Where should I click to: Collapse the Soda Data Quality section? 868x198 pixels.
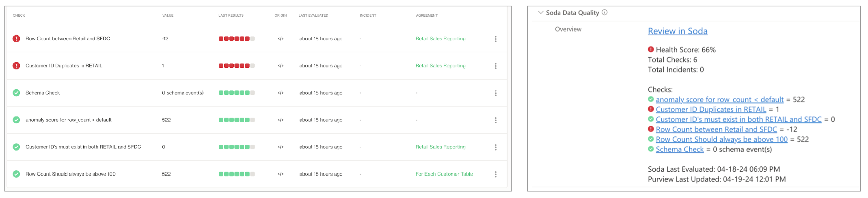540,13
